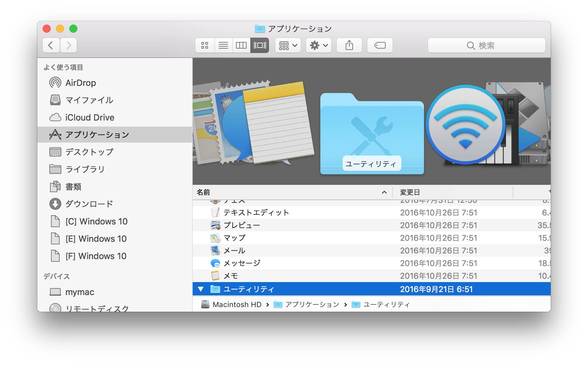This screenshot has height=365, width=588.
Task: Click the アプリケーション folder icon in title bar
Action: point(260,29)
